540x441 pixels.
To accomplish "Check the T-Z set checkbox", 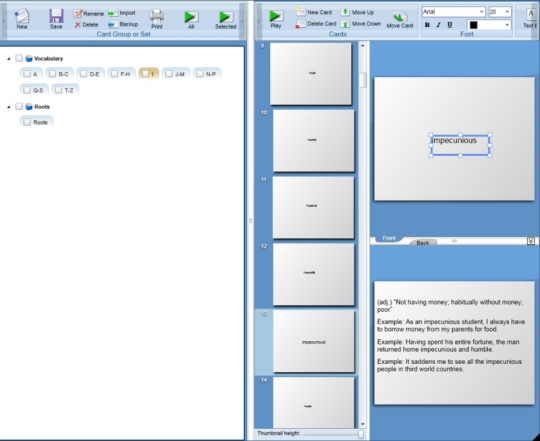I will (58, 90).
